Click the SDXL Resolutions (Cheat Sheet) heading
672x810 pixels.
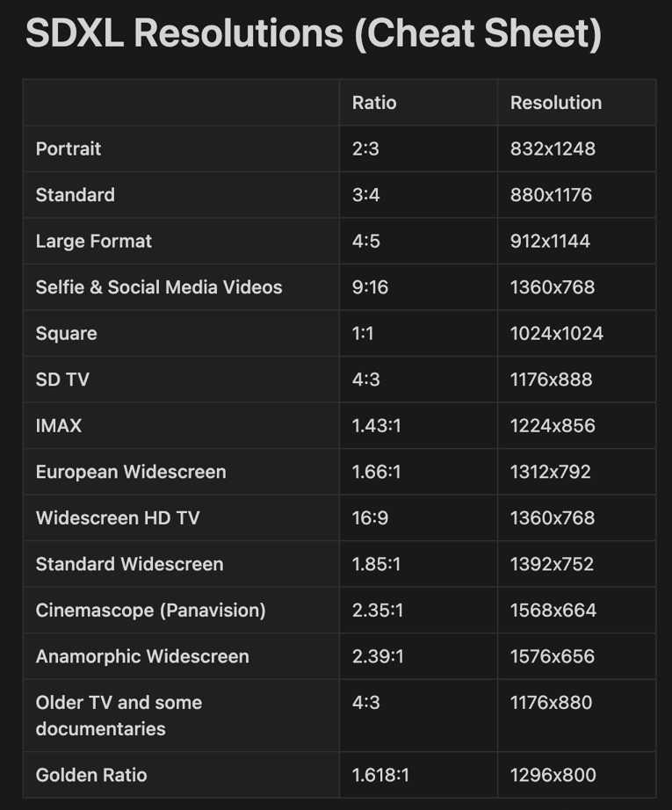click(313, 34)
